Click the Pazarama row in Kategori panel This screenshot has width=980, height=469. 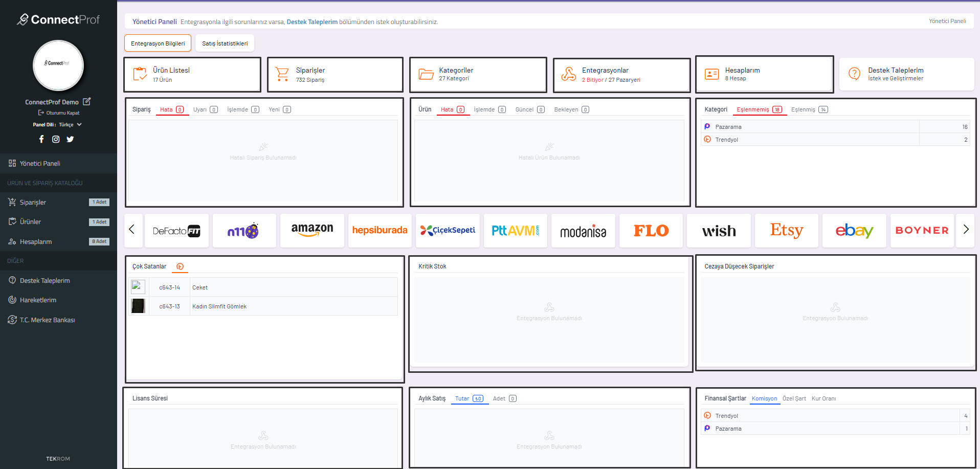835,127
